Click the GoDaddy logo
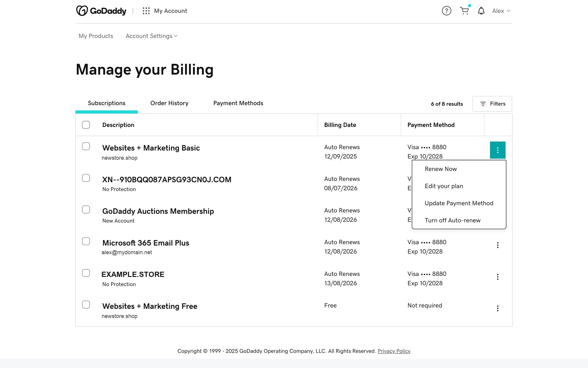The width and height of the screenshot is (588, 368). pyautogui.click(x=101, y=11)
